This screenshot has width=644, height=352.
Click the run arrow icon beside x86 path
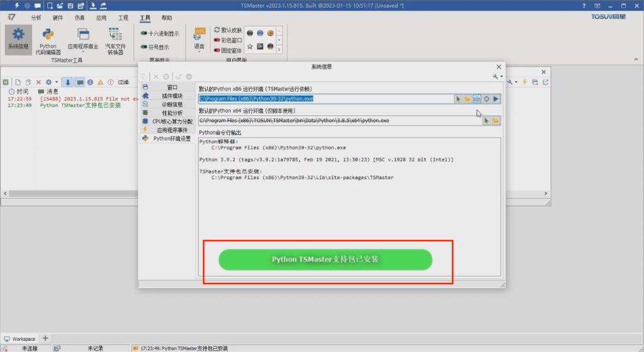[496, 99]
